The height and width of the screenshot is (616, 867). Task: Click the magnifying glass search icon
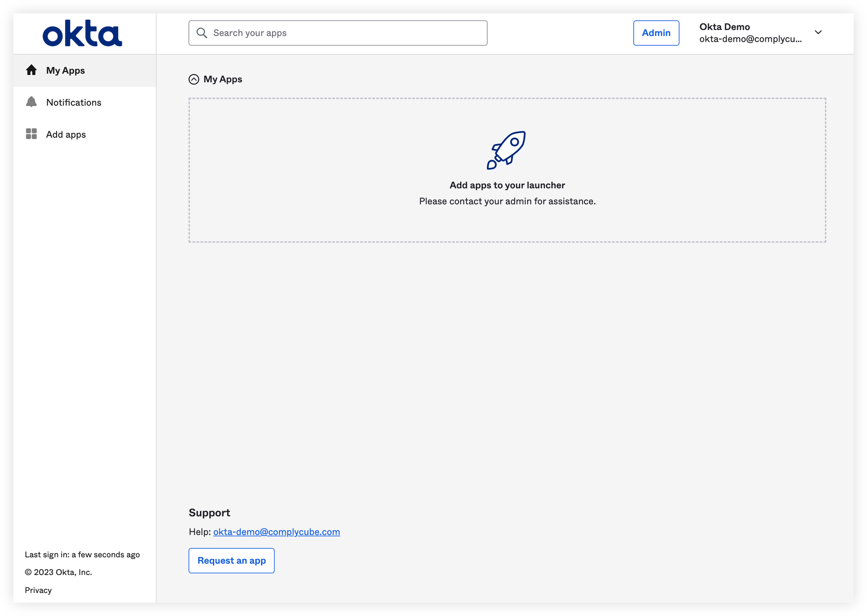pos(201,33)
